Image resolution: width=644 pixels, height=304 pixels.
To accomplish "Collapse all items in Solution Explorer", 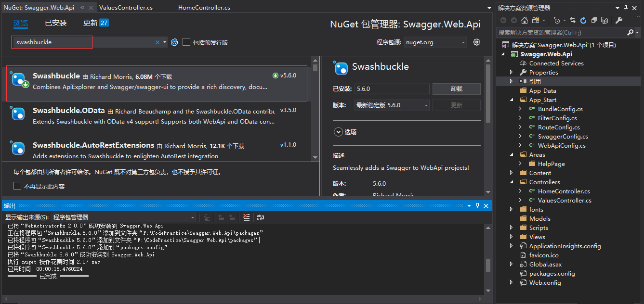I will [x=594, y=20].
